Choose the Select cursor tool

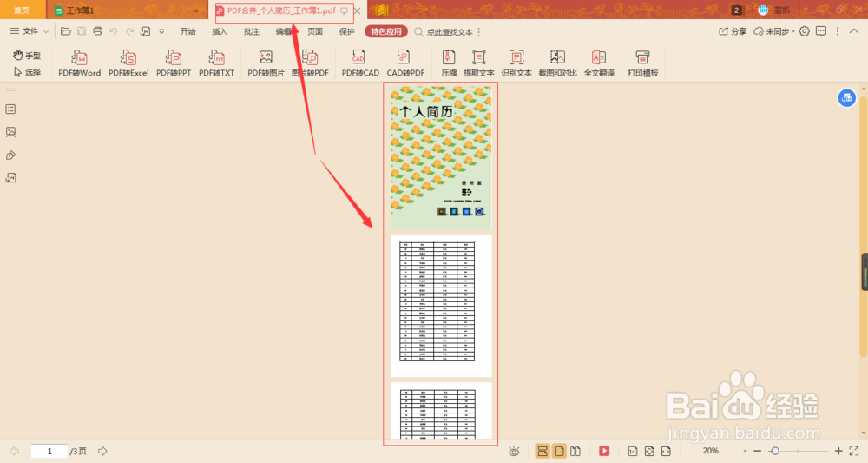tap(27, 72)
